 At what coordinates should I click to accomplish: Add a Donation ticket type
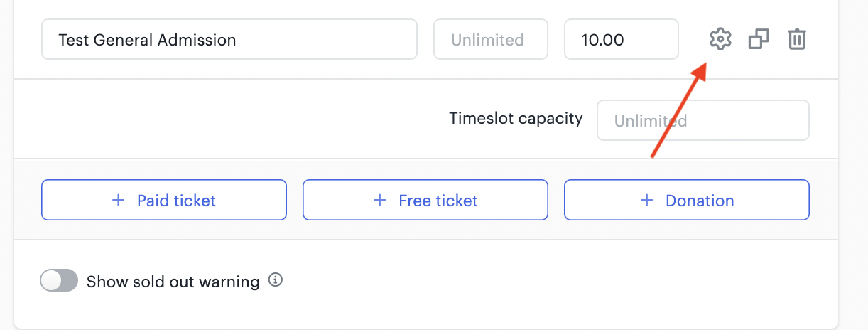687,200
